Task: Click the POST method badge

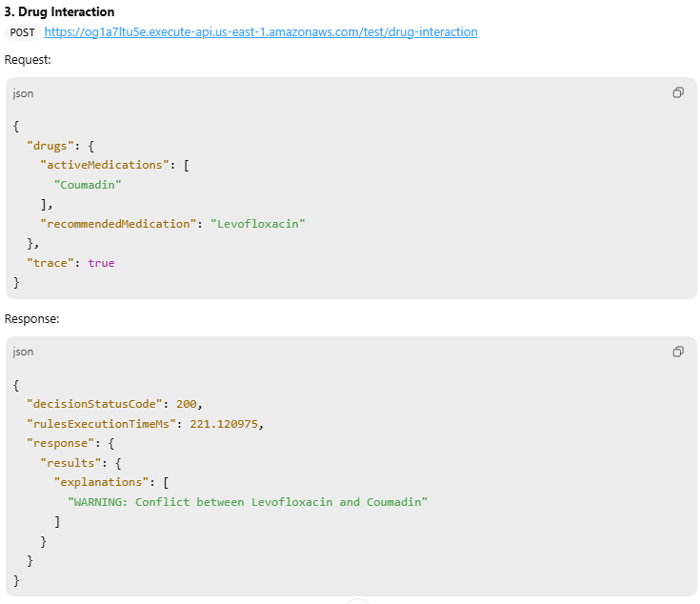Action: (x=22, y=32)
